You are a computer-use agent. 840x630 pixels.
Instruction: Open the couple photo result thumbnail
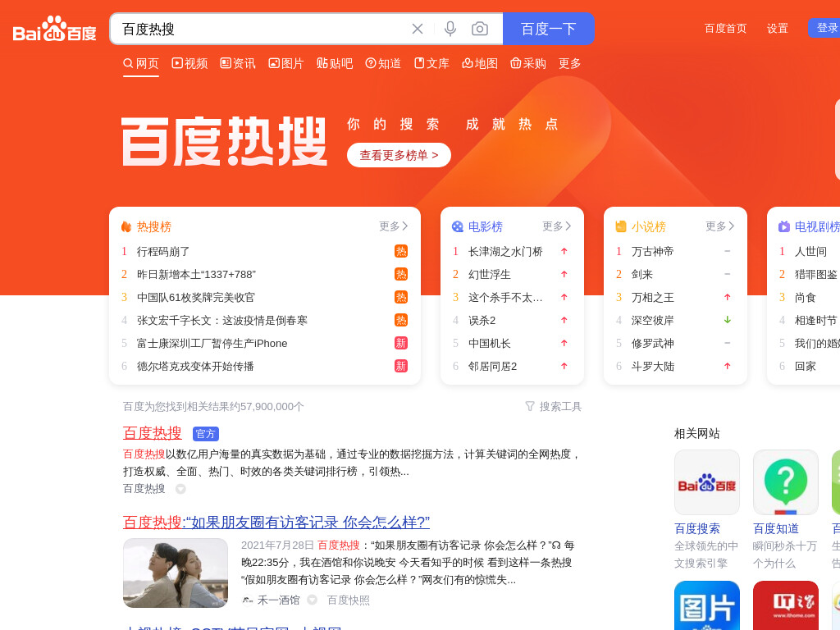(x=176, y=573)
